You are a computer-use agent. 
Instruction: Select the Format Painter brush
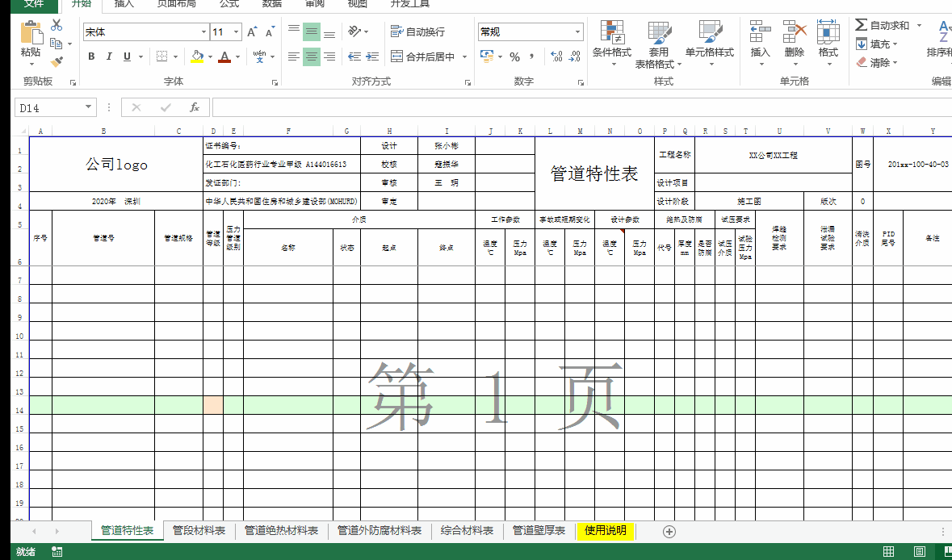coord(57,61)
